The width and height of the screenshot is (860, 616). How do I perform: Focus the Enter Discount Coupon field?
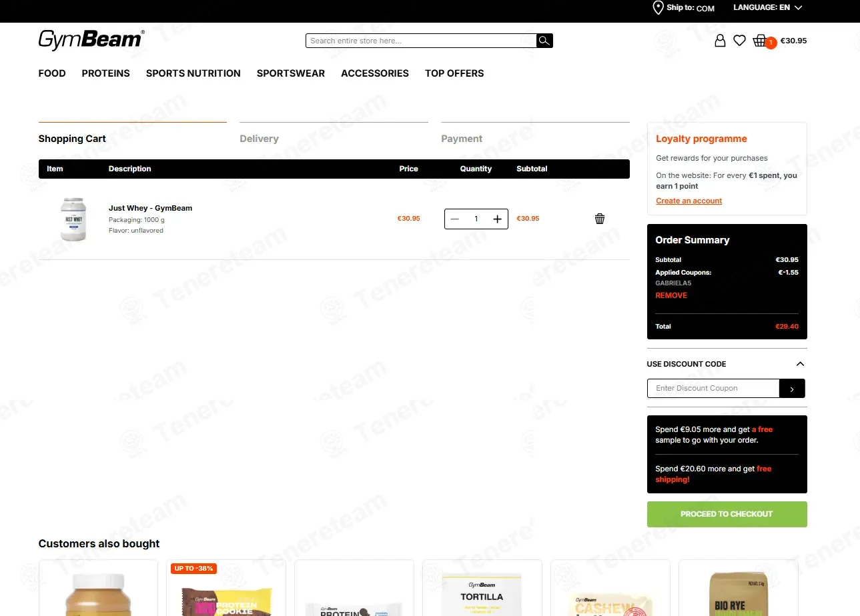pyautogui.click(x=713, y=389)
